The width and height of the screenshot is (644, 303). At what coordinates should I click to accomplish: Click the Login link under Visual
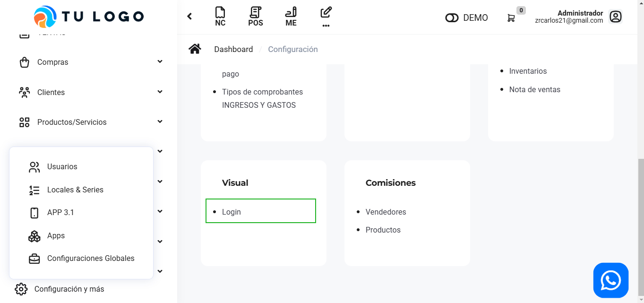pyautogui.click(x=232, y=212)
